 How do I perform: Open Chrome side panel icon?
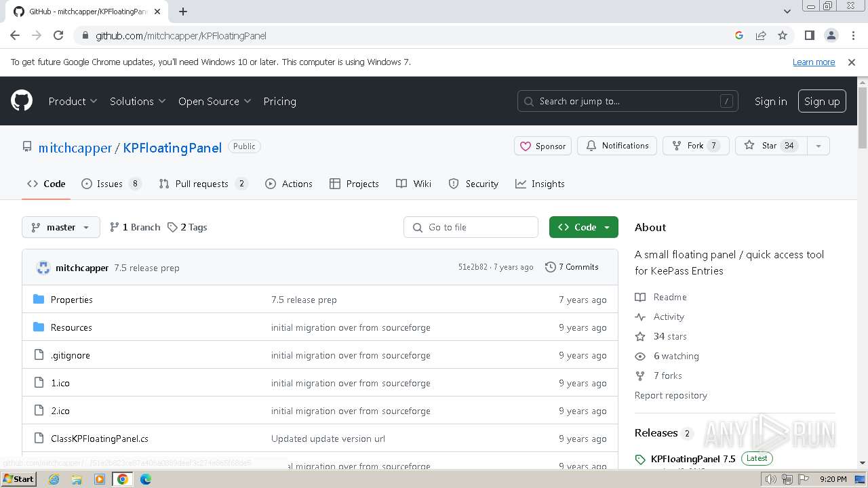pyautogui.click(x=810, y=35)
